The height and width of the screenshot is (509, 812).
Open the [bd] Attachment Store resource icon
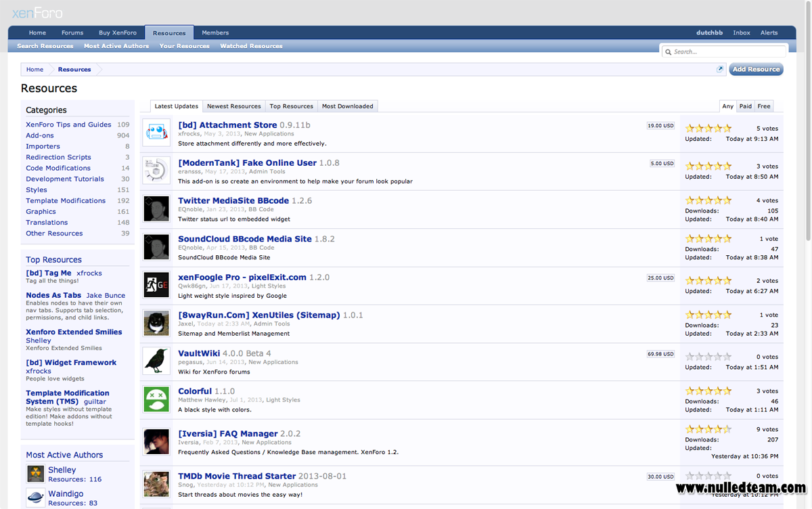[156, 132]
